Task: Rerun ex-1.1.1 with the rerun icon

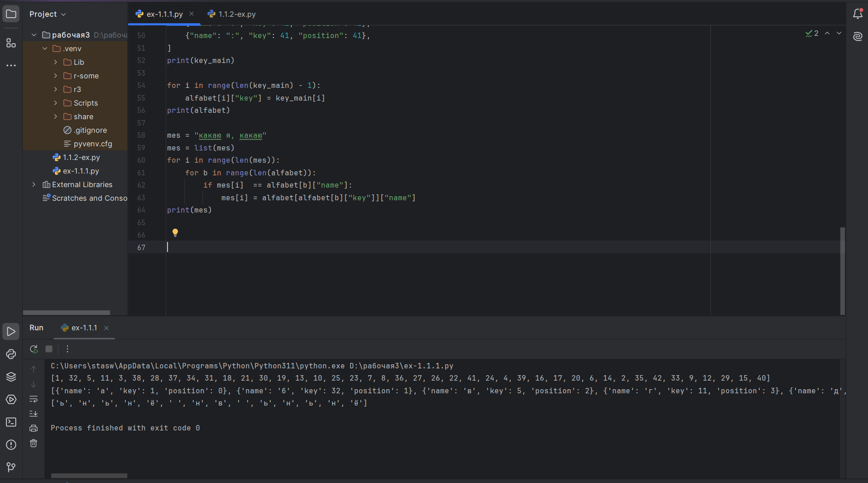Action: (x=34, y=349)
